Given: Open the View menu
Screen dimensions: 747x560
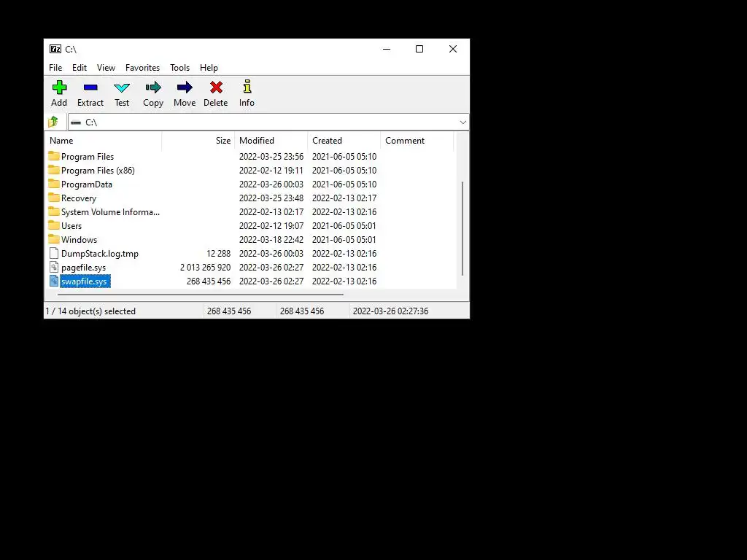Looking at the screenshot, I should pos(106,68).
